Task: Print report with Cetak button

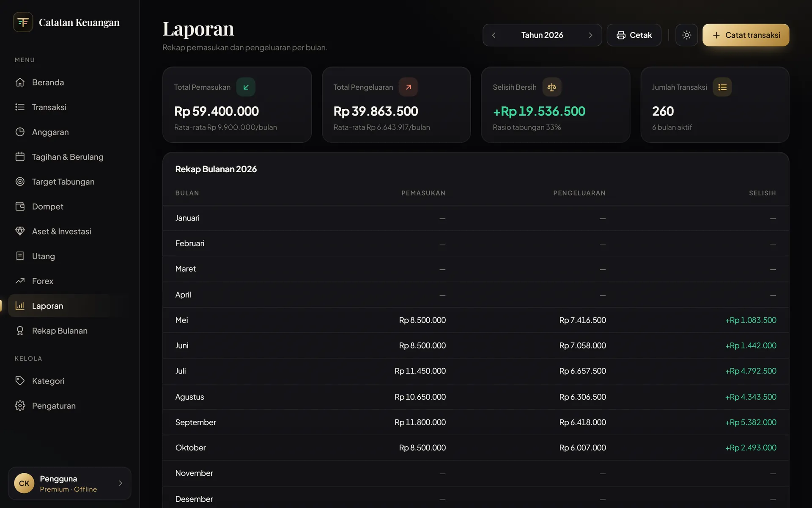Action: [x=634, y=35]
